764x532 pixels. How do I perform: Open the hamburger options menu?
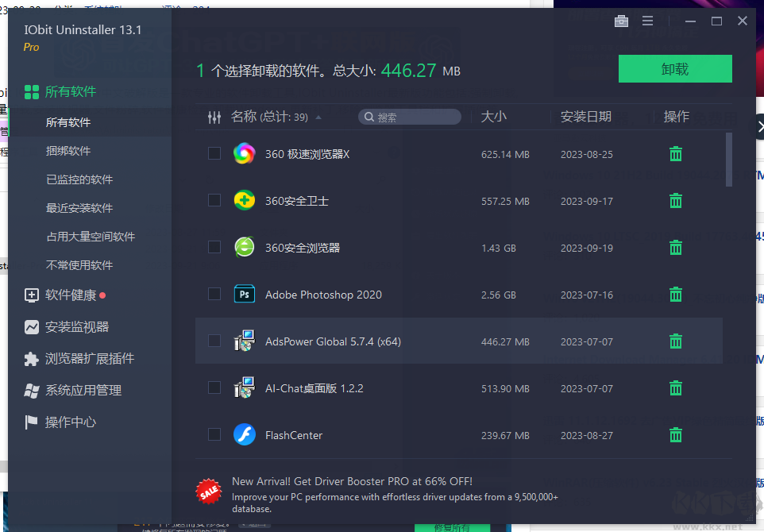point(647,21)
